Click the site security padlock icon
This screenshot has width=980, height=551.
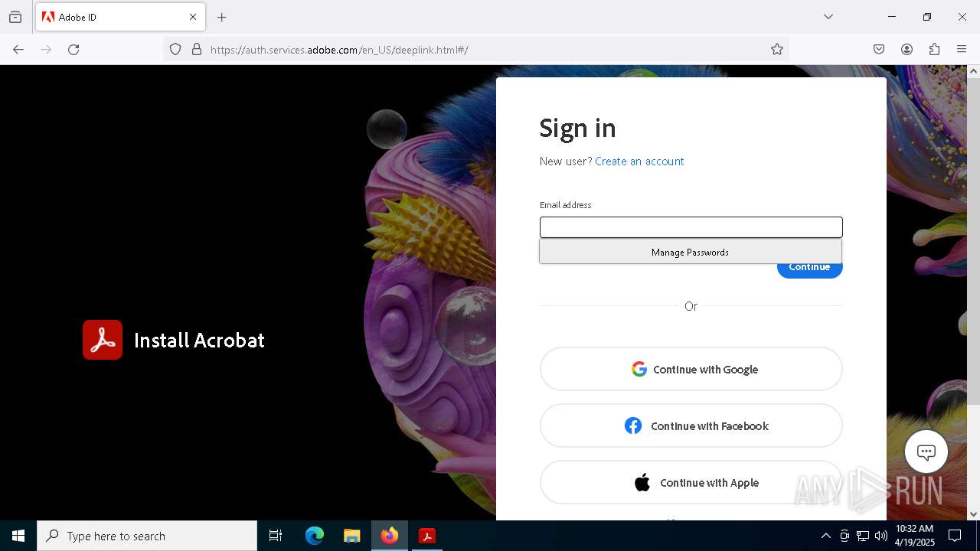tap(197, 50)
